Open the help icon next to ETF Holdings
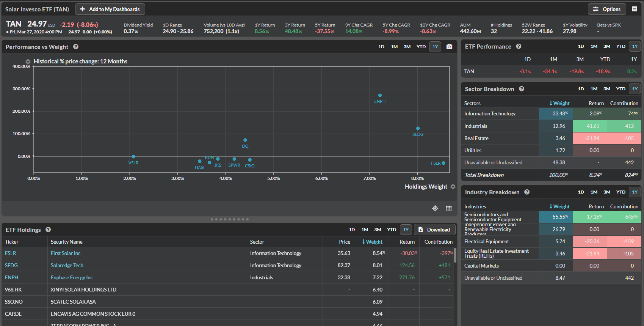Image resolution: width=644 pixels, height=326 pixels. pos(48,230)
